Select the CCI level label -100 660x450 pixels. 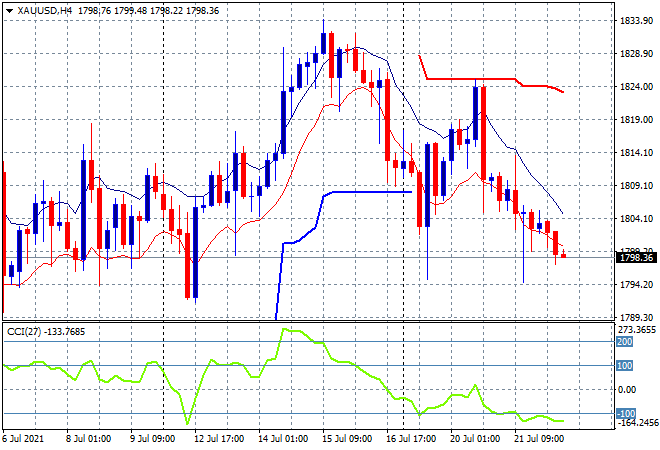coord(626,413)
